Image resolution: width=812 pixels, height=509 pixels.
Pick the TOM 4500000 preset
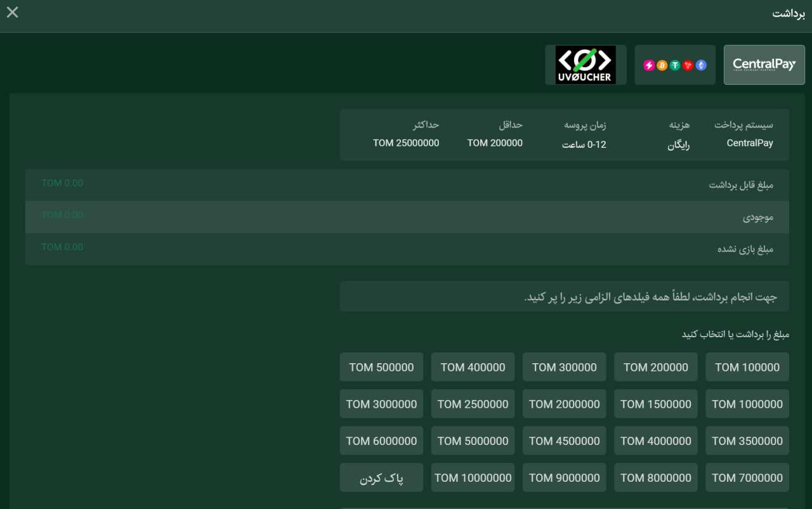(564, 441)
